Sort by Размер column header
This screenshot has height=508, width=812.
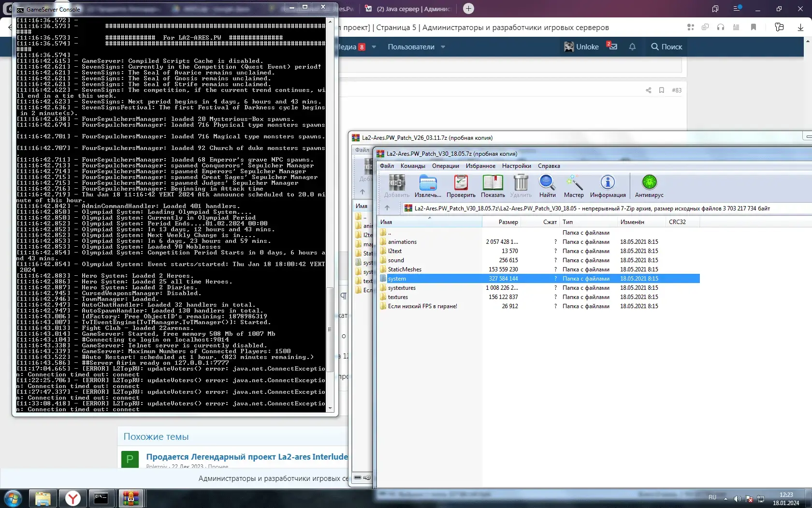(502, 222)
